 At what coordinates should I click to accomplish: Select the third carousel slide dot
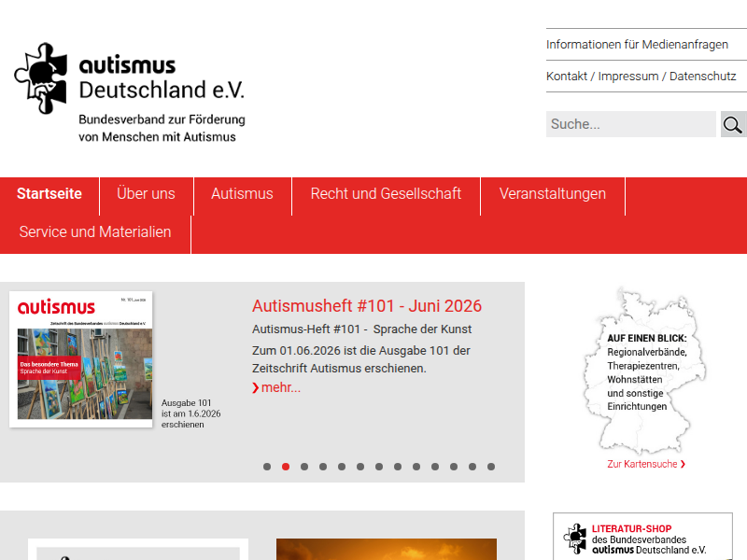[304, 467]
